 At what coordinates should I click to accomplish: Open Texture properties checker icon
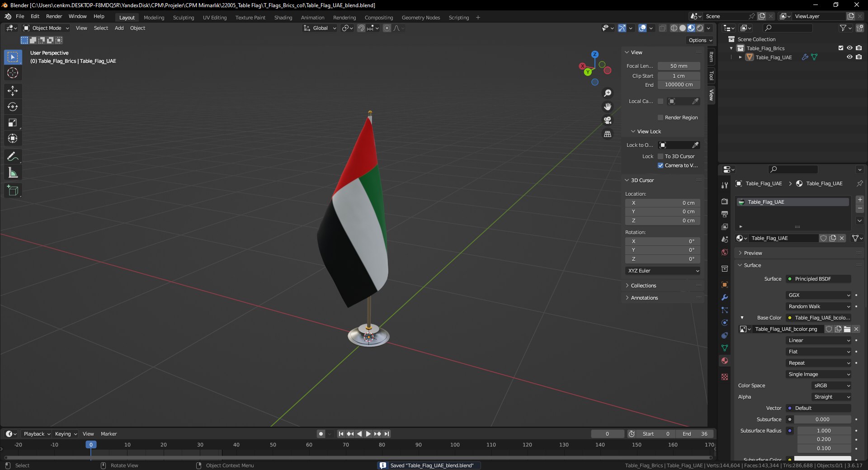[x=725, y=377]
